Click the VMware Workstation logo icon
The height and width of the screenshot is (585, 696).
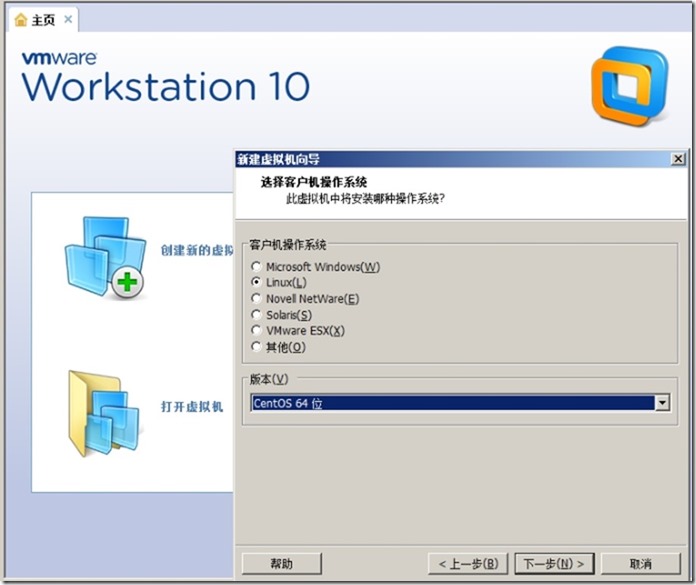[630, 87]
